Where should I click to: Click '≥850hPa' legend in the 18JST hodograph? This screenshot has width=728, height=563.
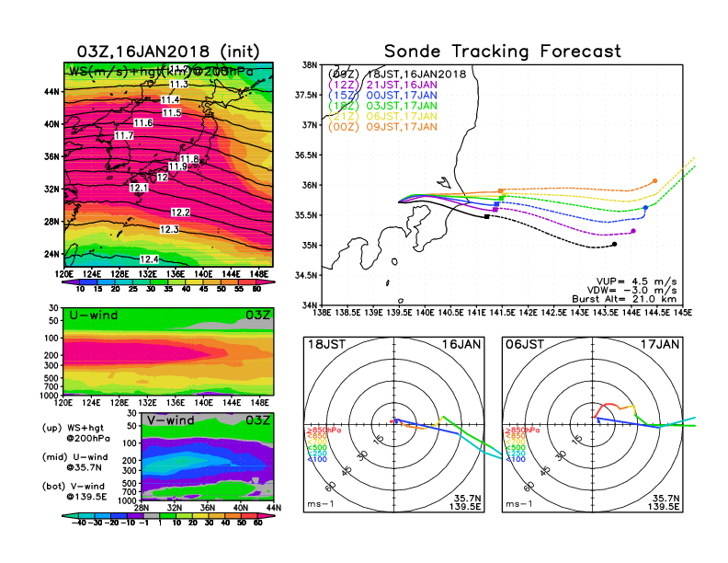[324, 431]
